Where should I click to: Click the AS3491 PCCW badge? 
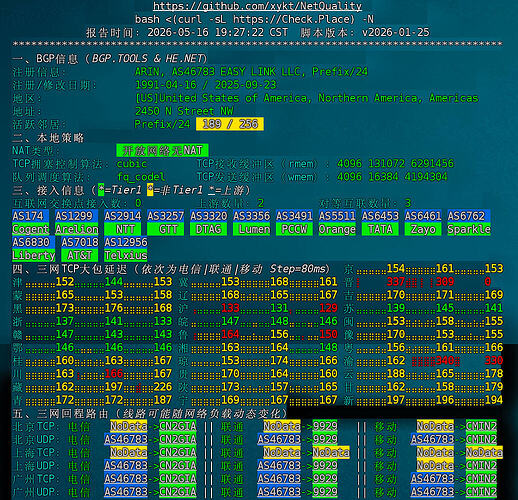pos(294,223)
